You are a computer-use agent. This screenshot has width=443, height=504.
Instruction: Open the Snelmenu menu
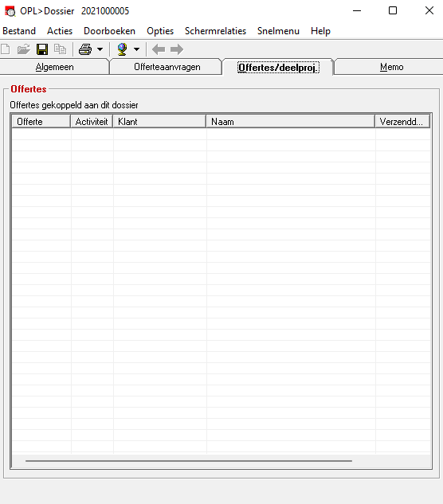[x=278, y=31]
